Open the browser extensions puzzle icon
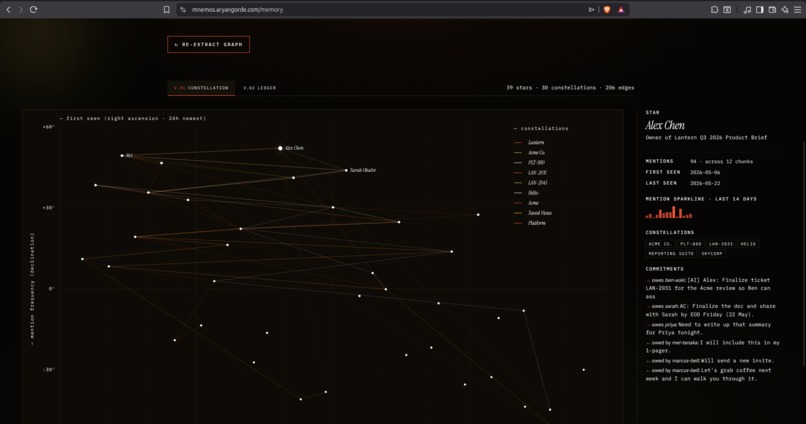806x424 pixels. [715, 9]
